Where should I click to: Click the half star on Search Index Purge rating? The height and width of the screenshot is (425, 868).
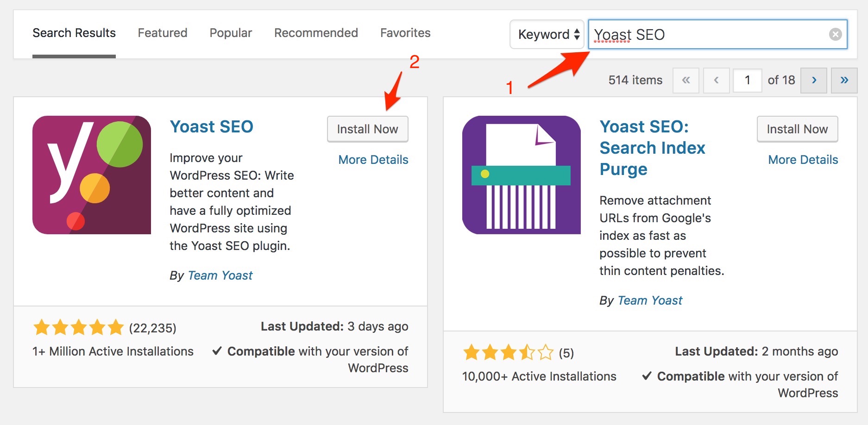(x=528, y=352)
